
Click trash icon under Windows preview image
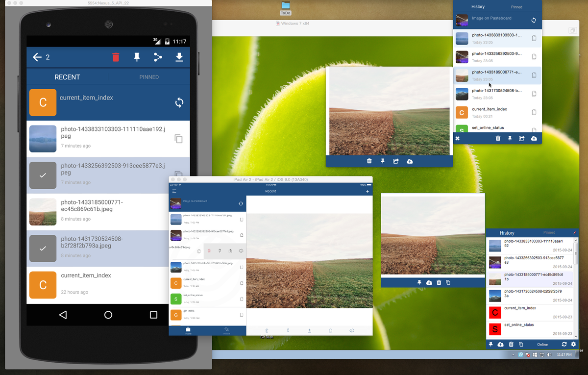[439, 282]
